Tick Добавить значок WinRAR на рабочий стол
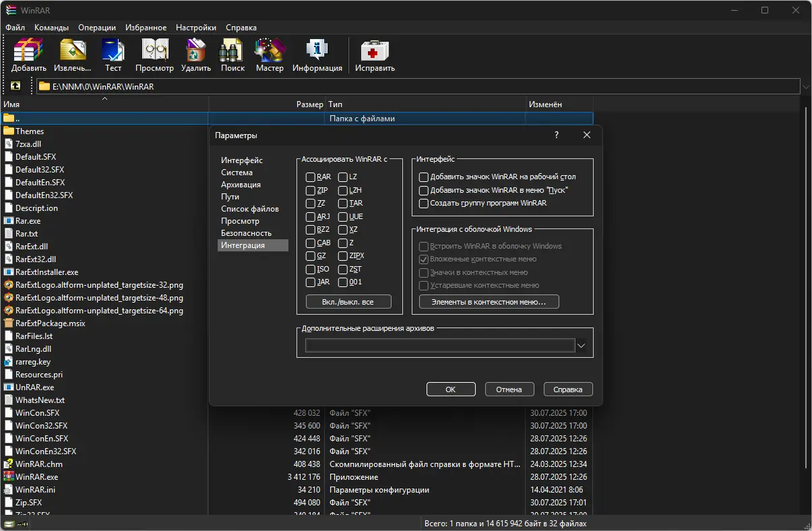This screenshot has width=812, height=531. coord(423,177)
